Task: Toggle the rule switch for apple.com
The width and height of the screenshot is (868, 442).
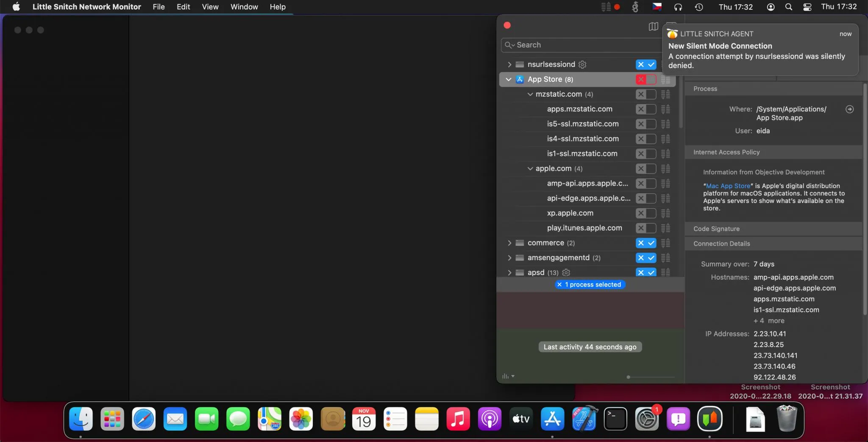Action: click(x=646, y=169)
